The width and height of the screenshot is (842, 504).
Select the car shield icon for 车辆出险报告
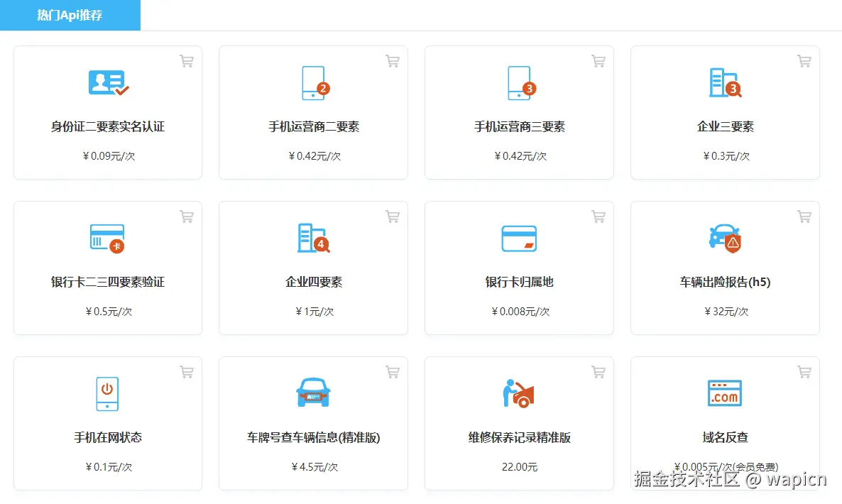(x=724, y=239)
